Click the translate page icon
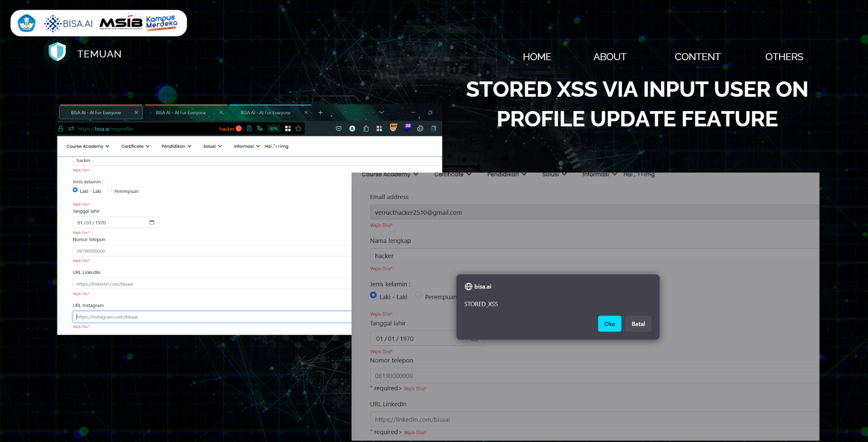 tap(260, 129)
